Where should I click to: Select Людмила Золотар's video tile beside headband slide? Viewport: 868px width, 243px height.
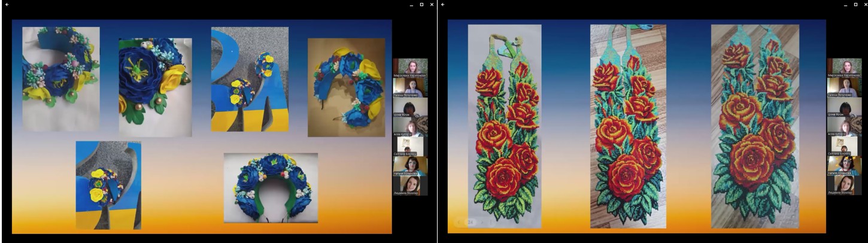(410, 185)
